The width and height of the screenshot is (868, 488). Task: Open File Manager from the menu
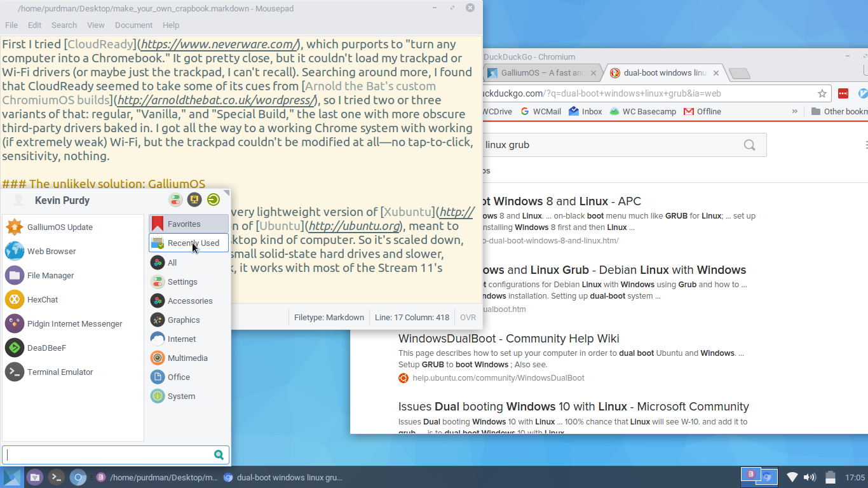point(73,275)
